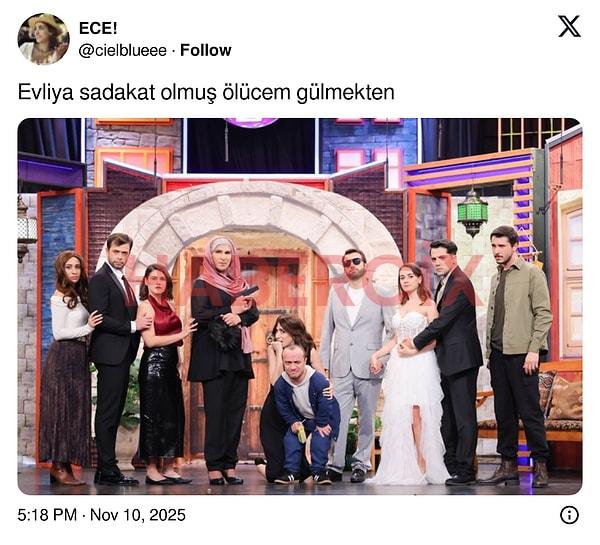
Task: Open the @cielblueee handle link
Action: pyautogui.click(x=123, y=51)
